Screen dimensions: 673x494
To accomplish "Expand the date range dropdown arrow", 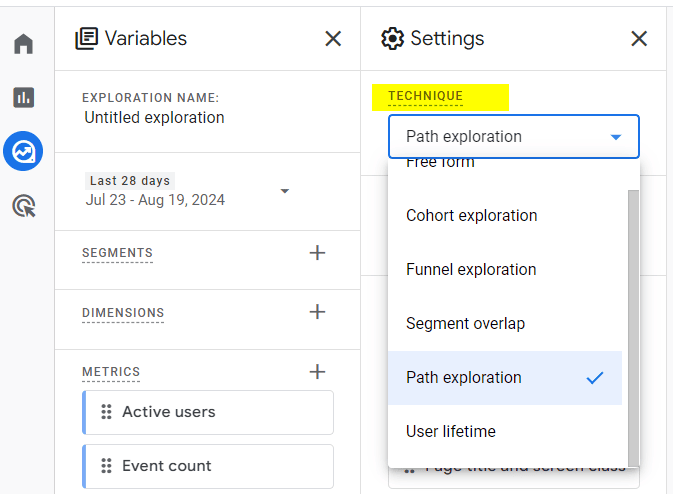I will click(285, 191).
